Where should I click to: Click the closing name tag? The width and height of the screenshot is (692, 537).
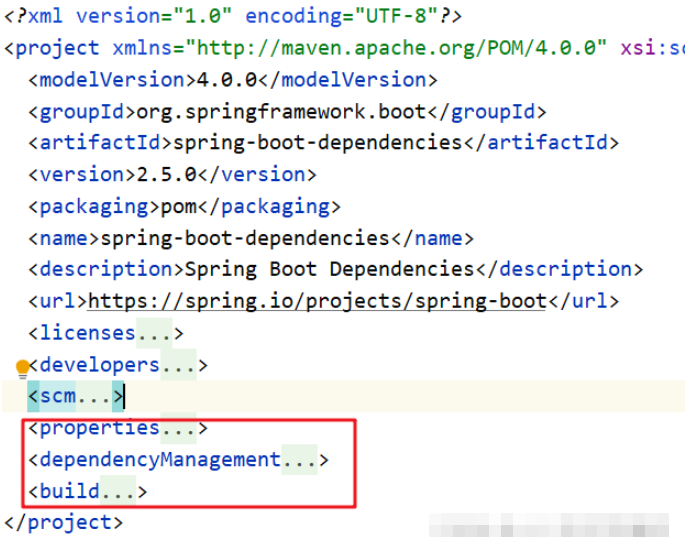click(x=432, y=239)
